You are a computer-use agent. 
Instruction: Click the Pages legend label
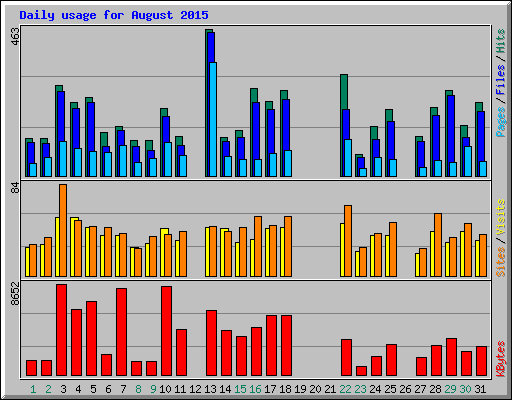coord(501,122)
